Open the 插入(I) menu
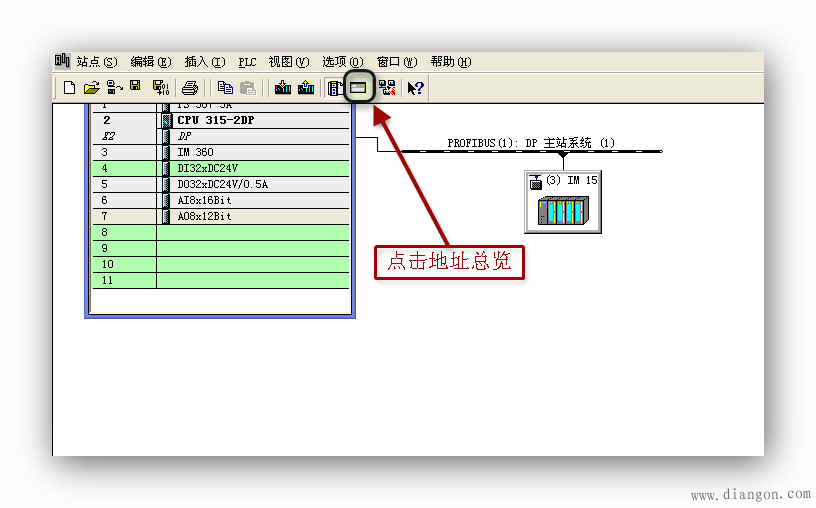This screenshot has height=508, width=816. pyautogui.click(x=205, y=62)
